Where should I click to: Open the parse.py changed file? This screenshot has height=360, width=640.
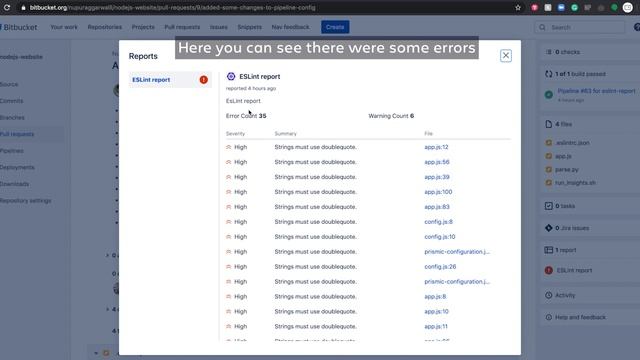click(x=567, y=169)
